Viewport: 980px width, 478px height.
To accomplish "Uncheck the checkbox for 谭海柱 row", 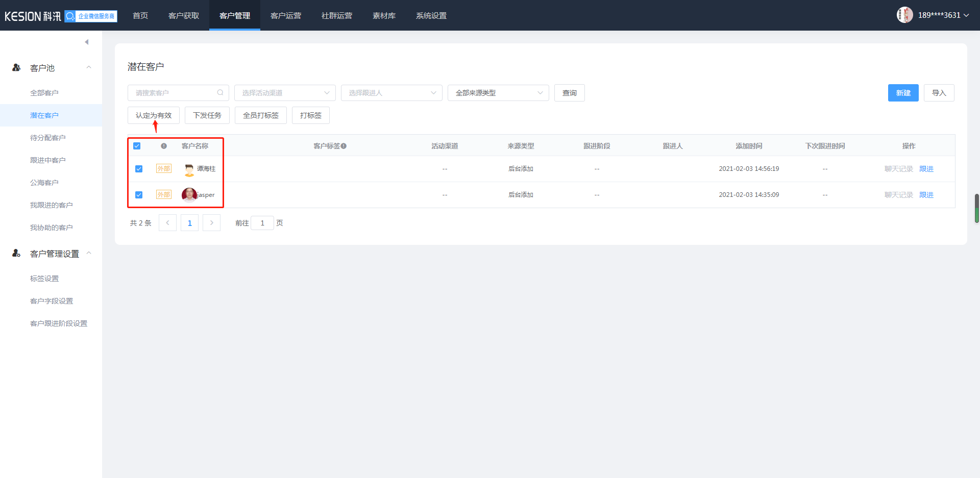I will pyautogui.click(x=139, y=169).
